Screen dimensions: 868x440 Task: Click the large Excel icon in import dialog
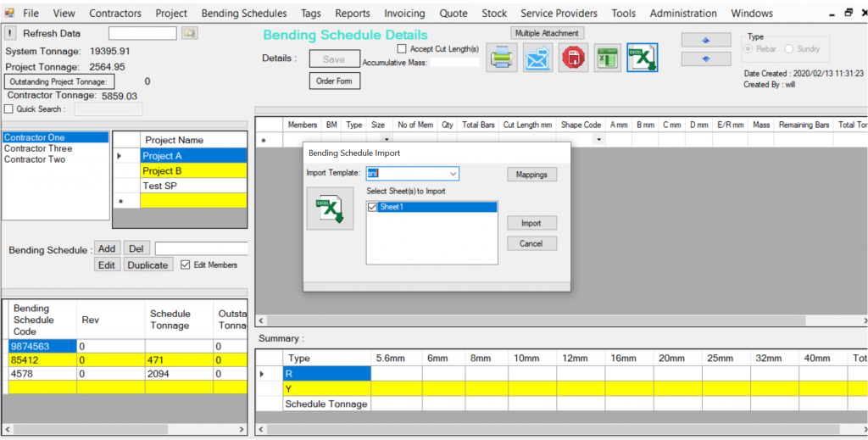328,208
